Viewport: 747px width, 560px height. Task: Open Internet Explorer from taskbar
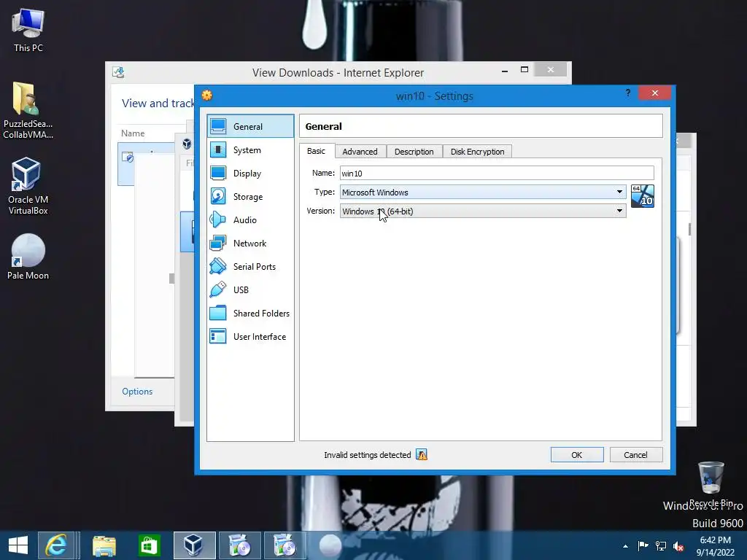[56, 545]
